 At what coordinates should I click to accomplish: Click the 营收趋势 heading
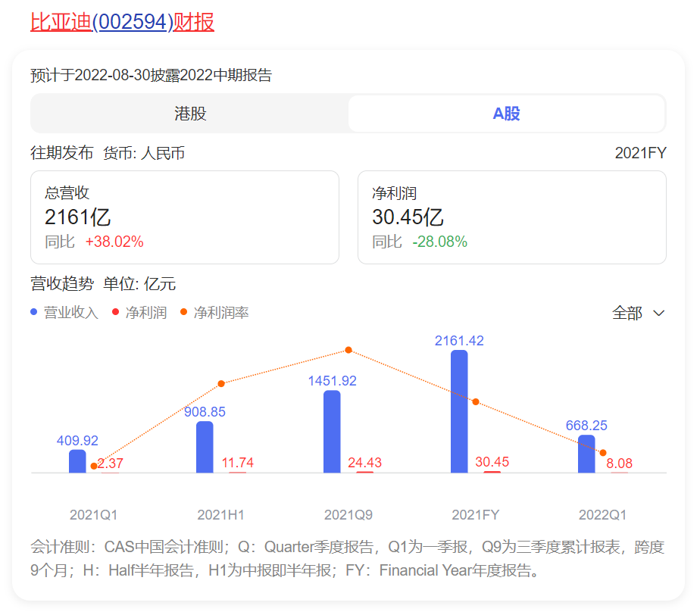pos(62,284)
